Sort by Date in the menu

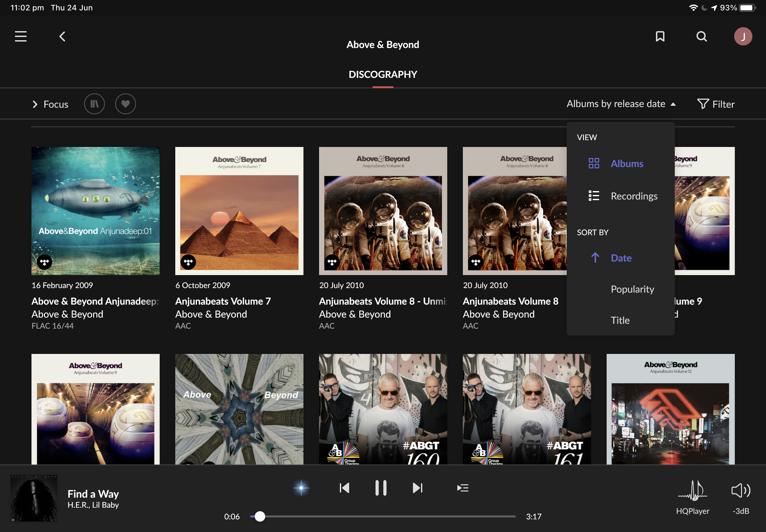pyautogui.click(x=620, y=258)
